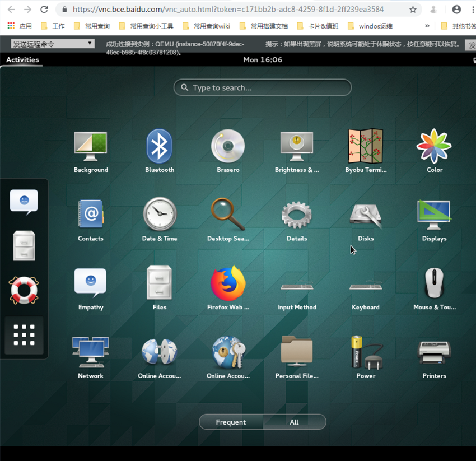This screenshot has height=461, width=476.
Task: Open Personal File Sharing
Action: (x=297, y=357)
